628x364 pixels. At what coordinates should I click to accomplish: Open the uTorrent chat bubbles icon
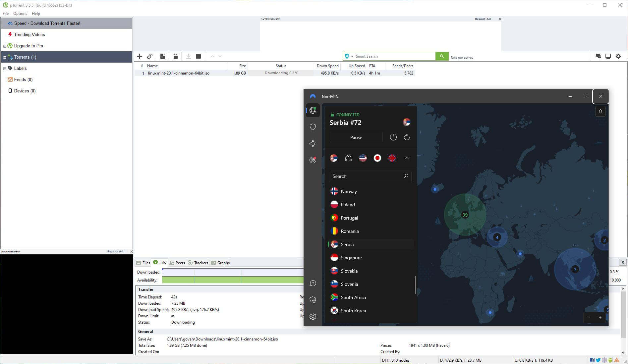(598, 56)
